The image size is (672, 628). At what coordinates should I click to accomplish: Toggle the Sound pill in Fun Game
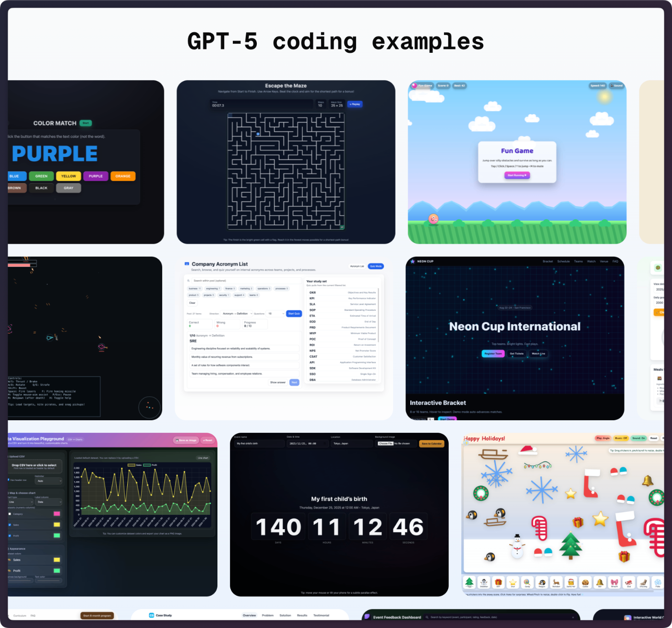[x=617, y=85]
